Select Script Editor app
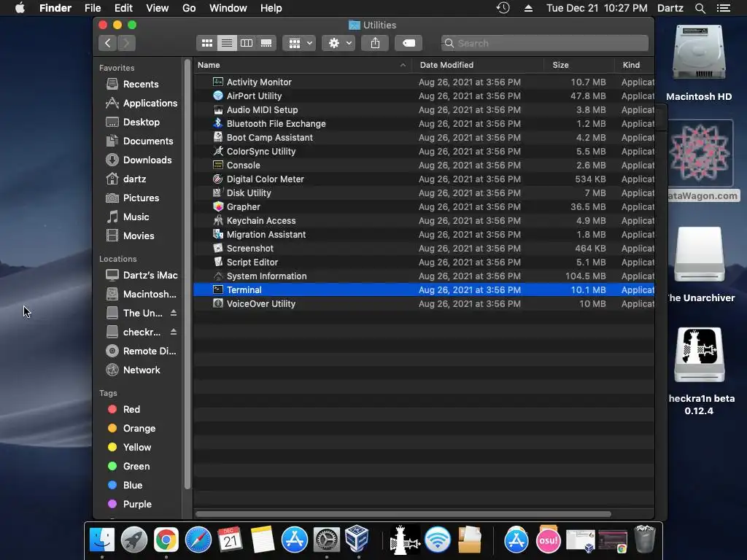This screenshot has height=560, width=747. (424, 262)
